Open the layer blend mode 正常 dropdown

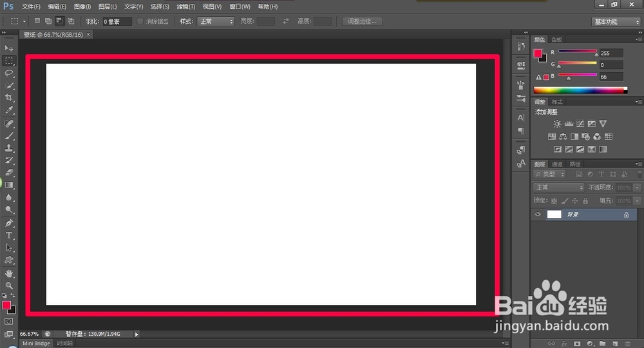tap(558, 188)
